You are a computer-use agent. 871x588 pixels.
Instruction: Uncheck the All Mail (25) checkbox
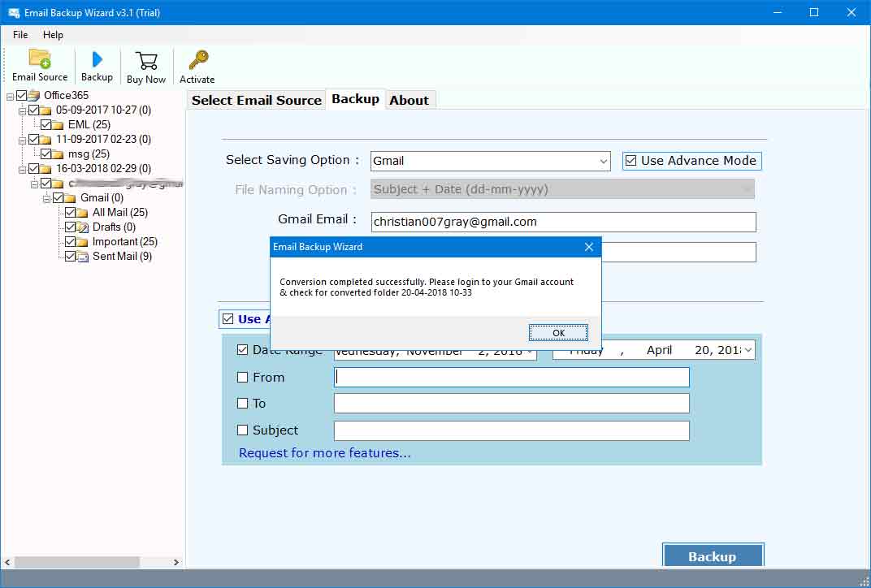(70, 212)
